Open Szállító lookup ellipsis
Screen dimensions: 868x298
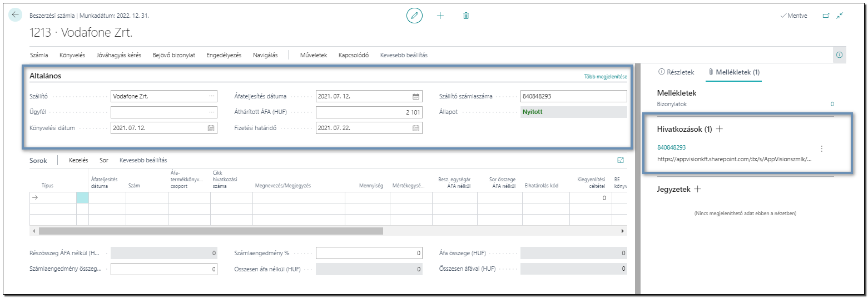(211, 96)
